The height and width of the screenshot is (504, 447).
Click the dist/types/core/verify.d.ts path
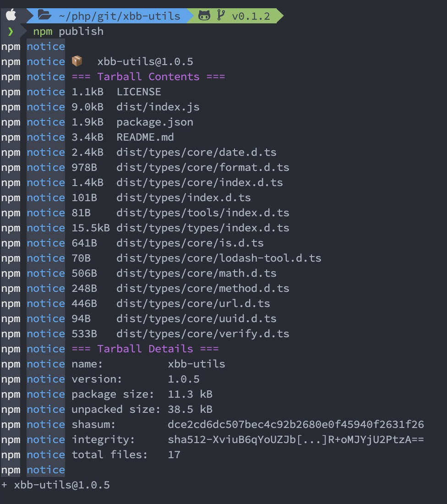pyautogui.click(x=202, y=334)
